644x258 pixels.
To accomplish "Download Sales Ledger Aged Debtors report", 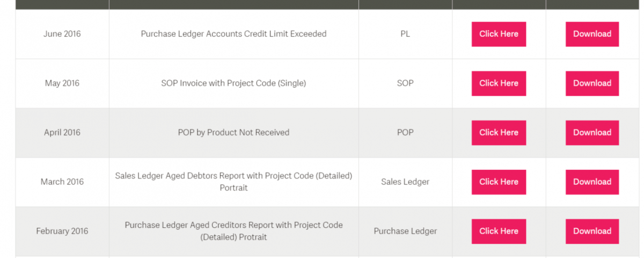I will click(592, 182).
